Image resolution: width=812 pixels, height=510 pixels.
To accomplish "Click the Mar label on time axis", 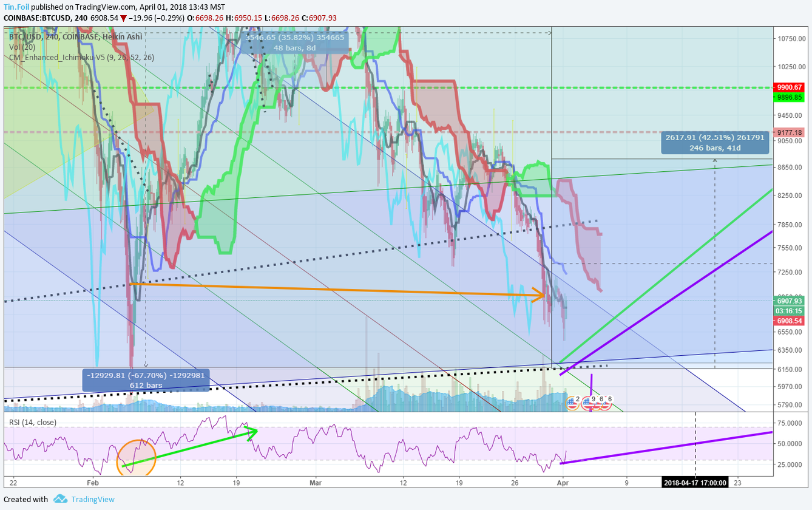I will 316,483.
